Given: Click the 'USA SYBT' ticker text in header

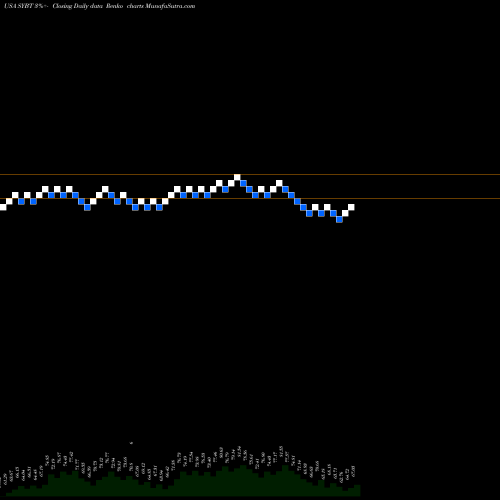Looking at the screenshot, I should [19, 6].
